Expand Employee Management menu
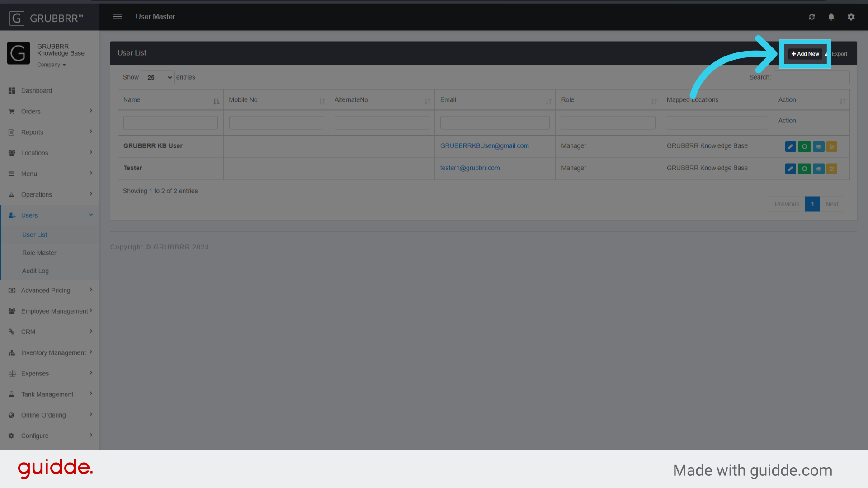This screenshot has width=868, height=488. [50, 311]
